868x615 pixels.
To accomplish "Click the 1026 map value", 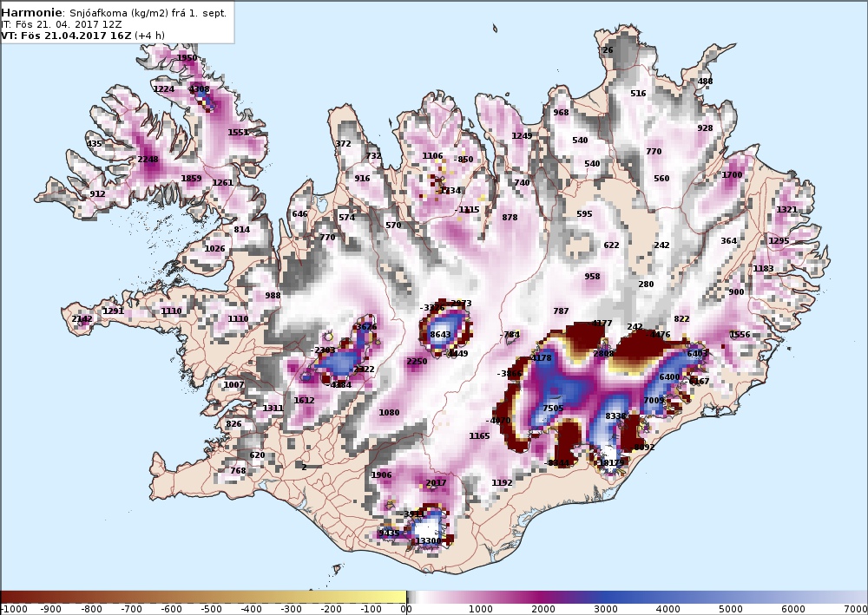I will coord(214,249).
